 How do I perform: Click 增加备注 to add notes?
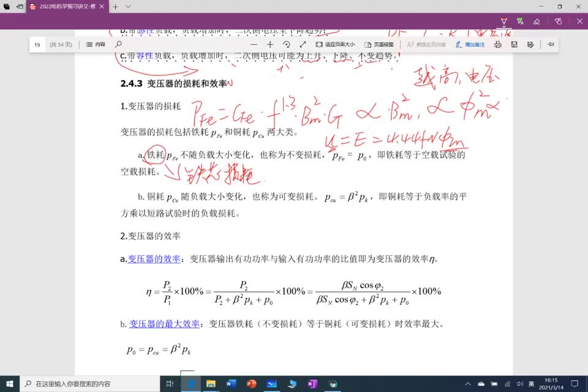click(470, 44)
